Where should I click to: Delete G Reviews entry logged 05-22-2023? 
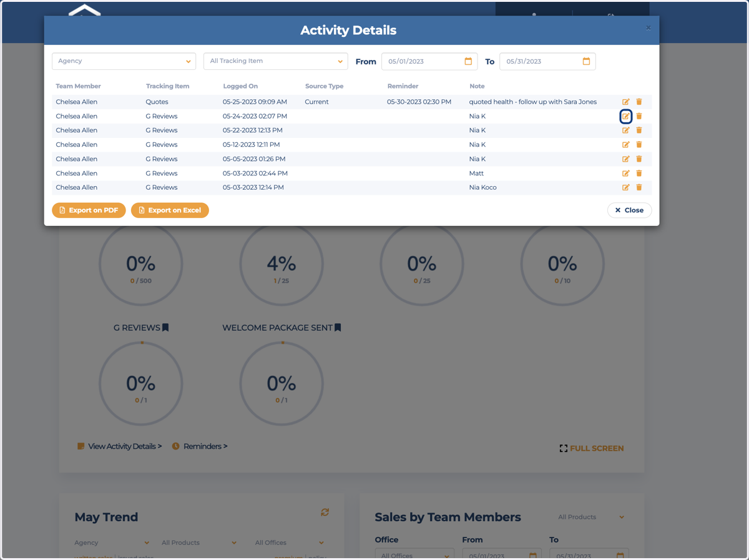coord(639,130)
